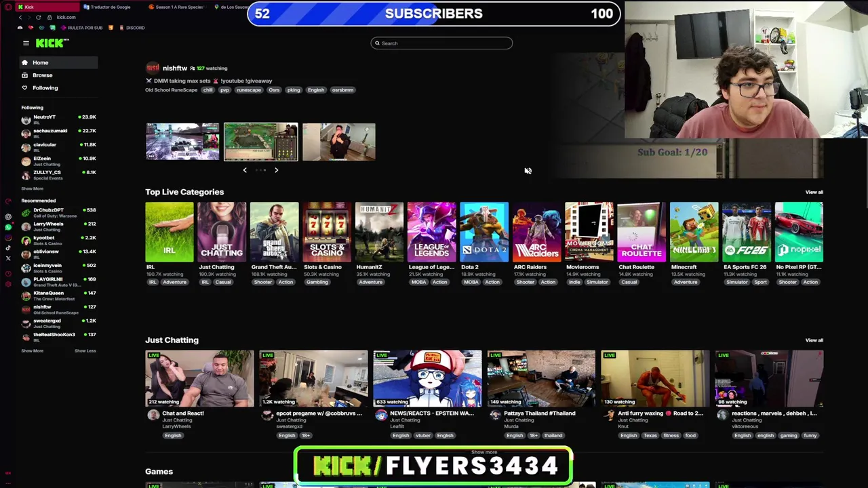Open the IRL category card

(x=169, y=232)
